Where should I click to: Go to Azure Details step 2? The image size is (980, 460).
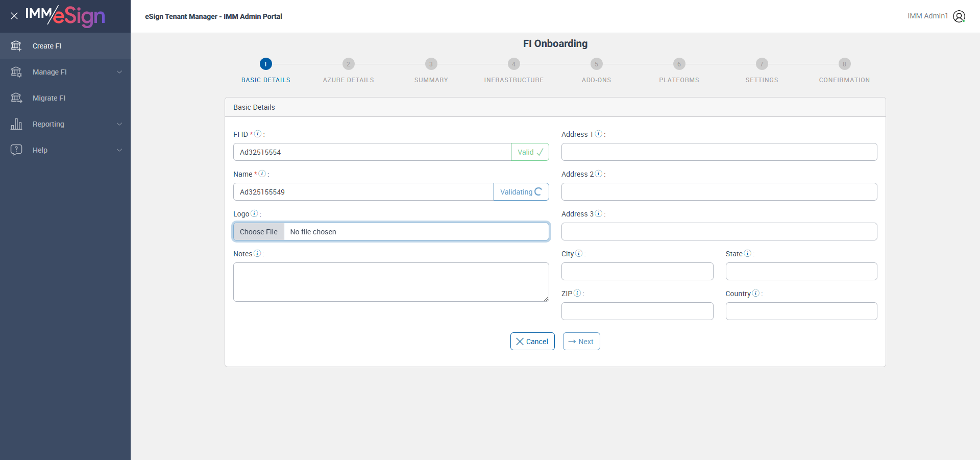[348, 64]
